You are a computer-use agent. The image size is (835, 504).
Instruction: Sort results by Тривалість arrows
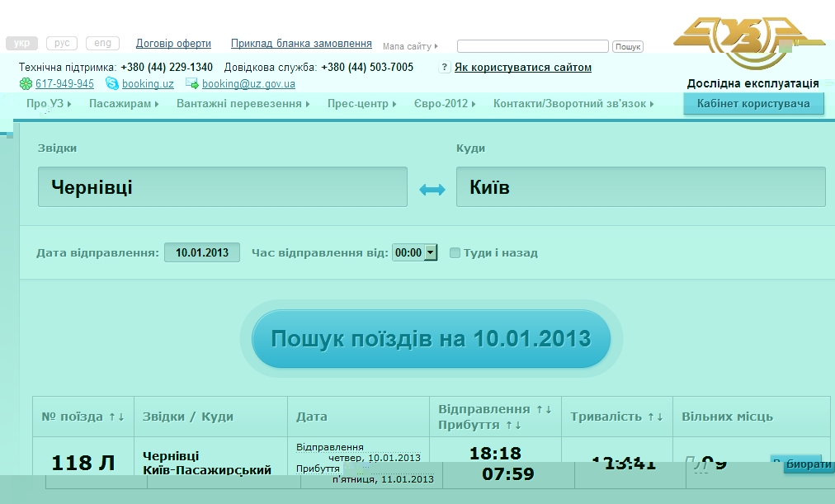coord(655,417)
